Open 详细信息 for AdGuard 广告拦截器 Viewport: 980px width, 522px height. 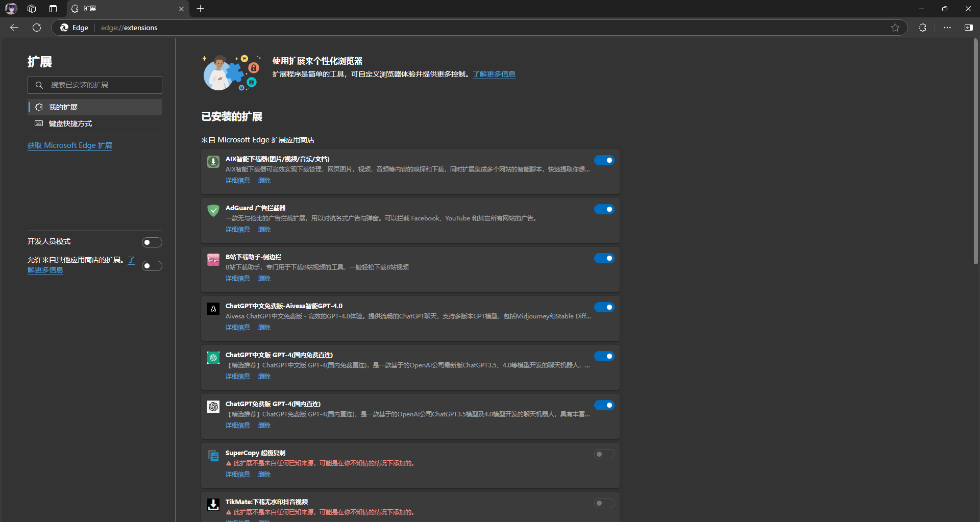coord(238,230)
